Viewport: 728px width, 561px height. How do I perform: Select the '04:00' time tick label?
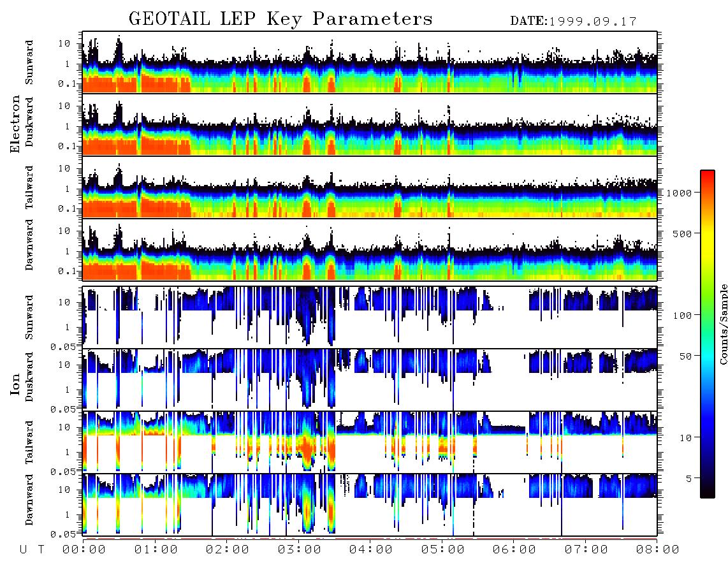point(371,550)
